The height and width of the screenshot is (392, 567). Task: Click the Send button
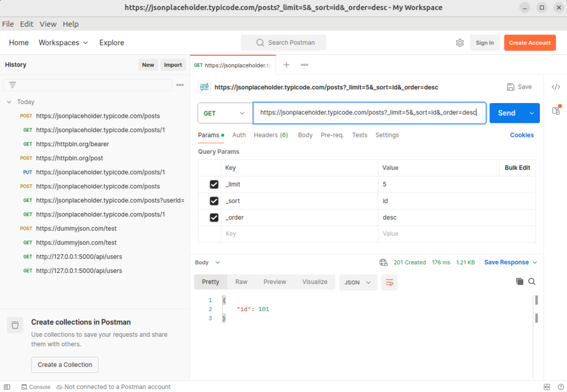507,113
